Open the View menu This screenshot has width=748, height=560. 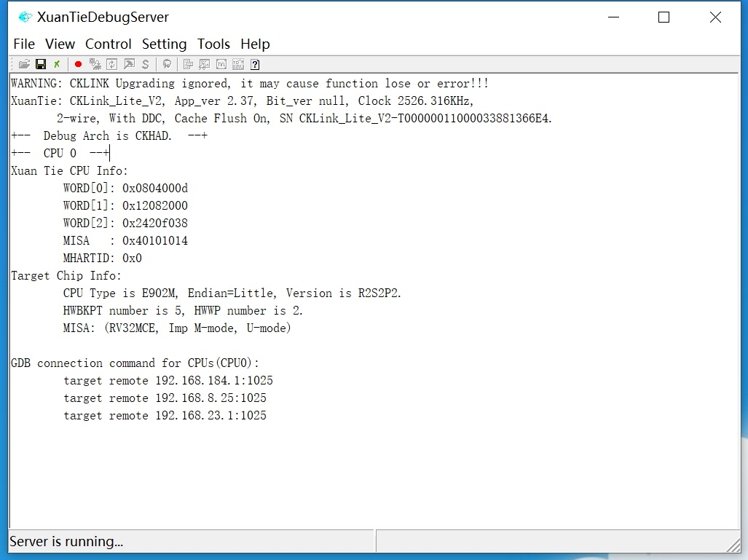point(60,44)
